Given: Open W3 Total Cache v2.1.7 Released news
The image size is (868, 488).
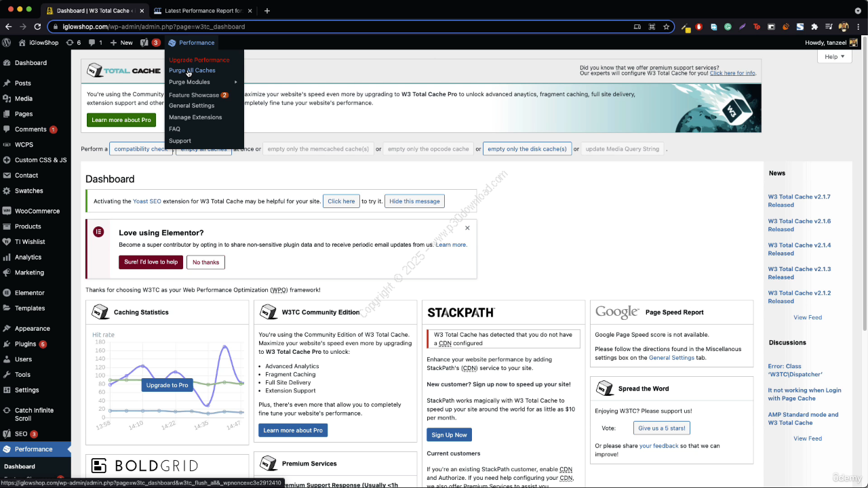Looking at the screenshot, I should 799,201.
